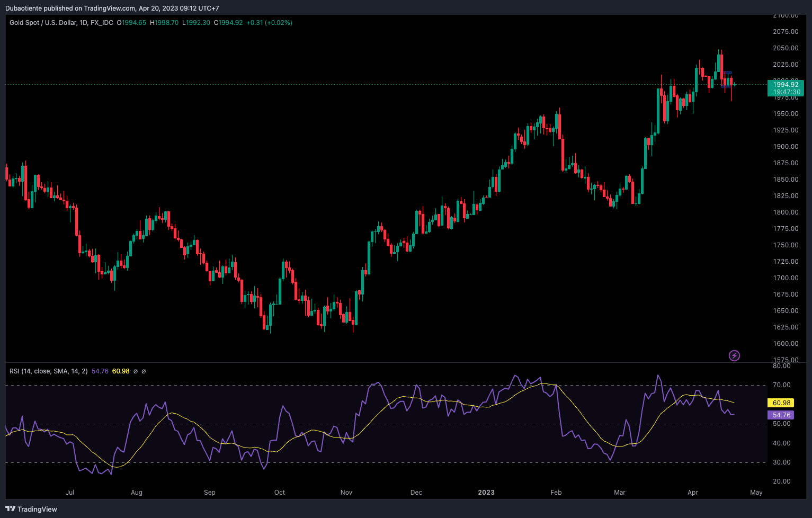812x518 pixels.
Task: Click the green current price label 1994.92
Action: tap(786, 85)
